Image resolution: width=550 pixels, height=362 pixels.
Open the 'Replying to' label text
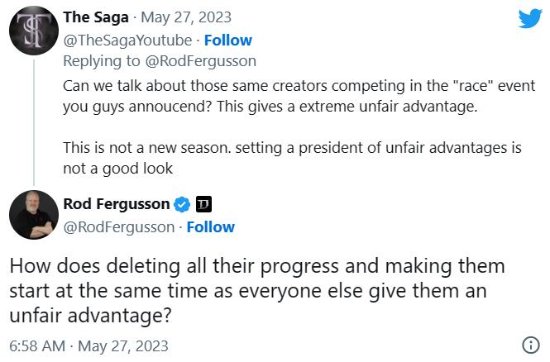coord(102,61)
